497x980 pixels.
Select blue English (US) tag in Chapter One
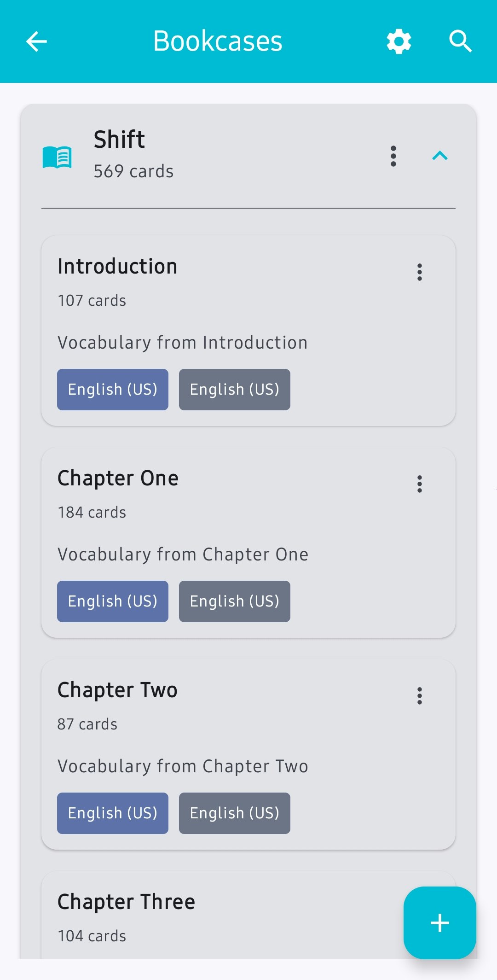113,601
